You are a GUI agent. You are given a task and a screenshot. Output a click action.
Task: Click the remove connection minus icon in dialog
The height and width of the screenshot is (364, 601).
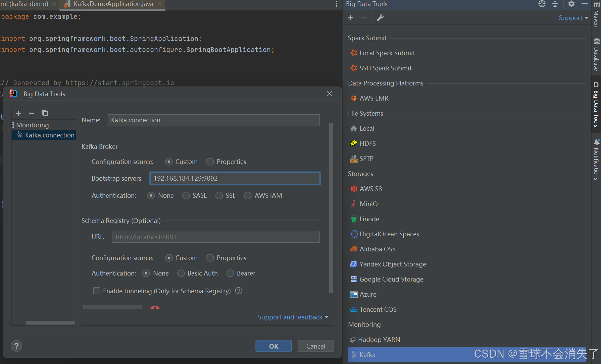pos(32,113)
